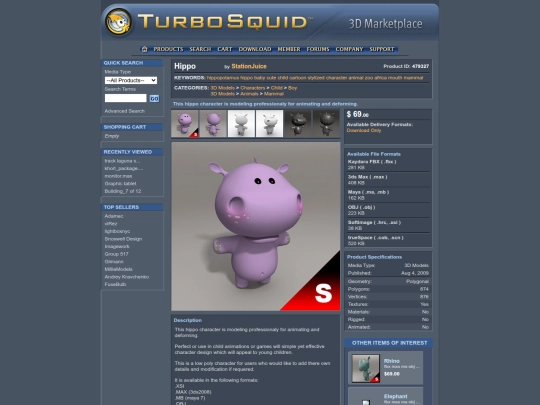Open the Characters category link
The image size is (540, 405).
pos(253,88)
